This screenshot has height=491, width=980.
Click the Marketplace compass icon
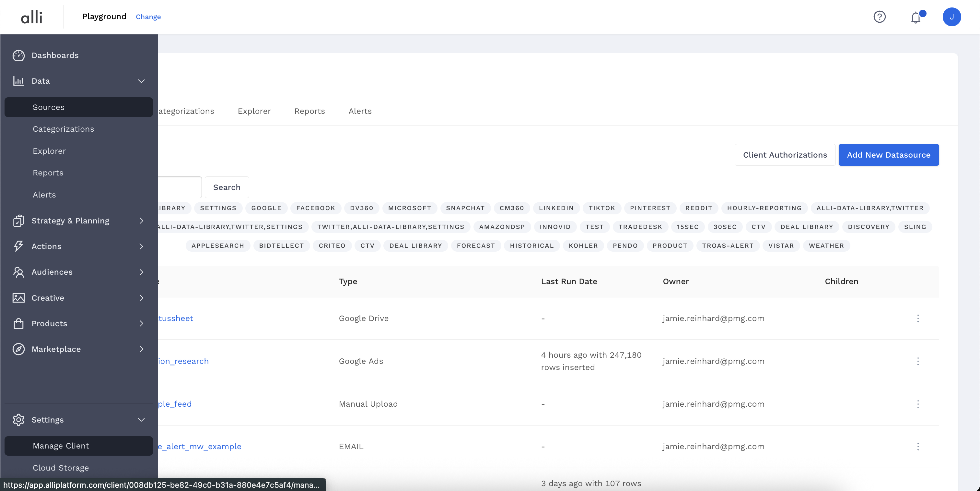18,349
